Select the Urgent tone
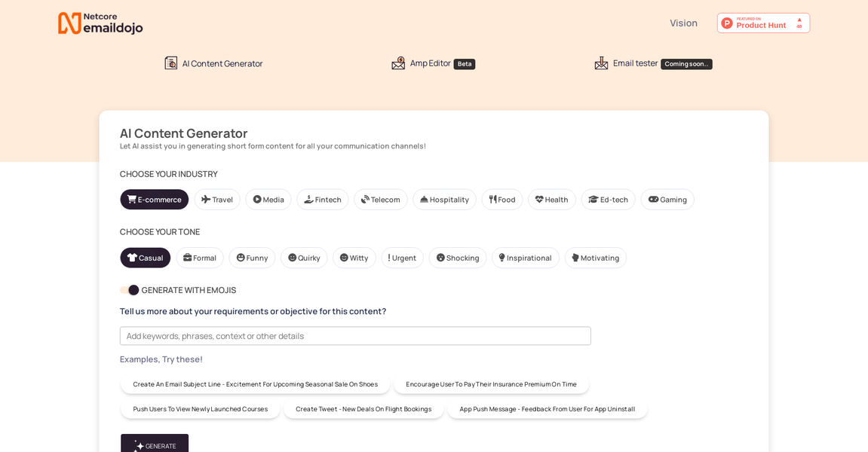The width and height of the screenshot is (868, 452). 402,258
